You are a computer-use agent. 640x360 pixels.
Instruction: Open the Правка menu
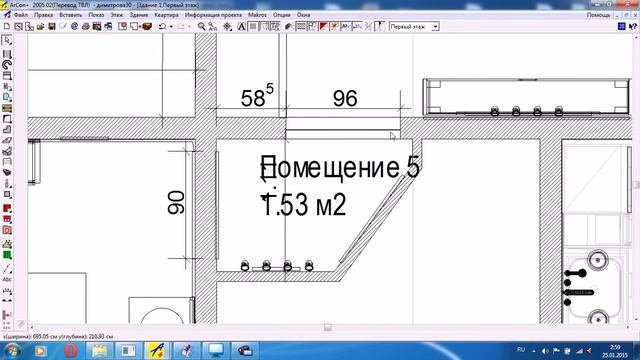pyautogui.click(x=43, y=15)
